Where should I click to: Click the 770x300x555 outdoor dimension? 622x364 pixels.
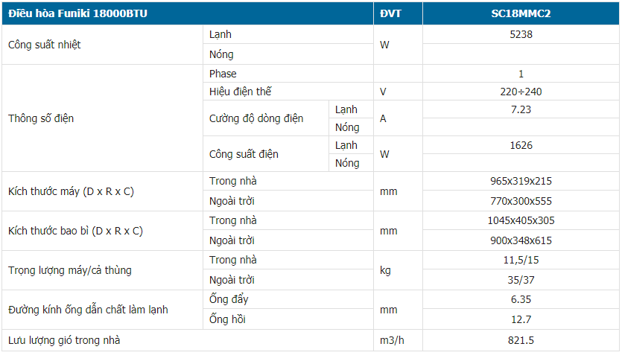521,202
